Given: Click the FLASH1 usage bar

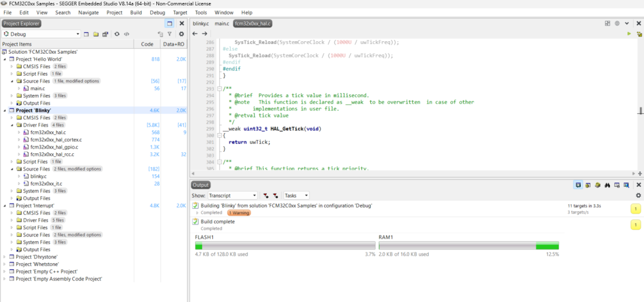Looking at the screenshot, I should click(285, 246).
